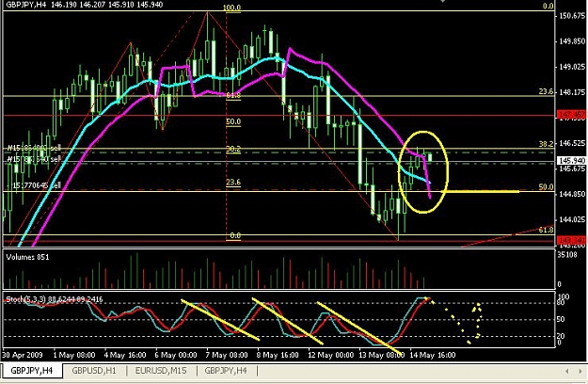Select the #15186400 sell order label
588x384 pixels.
point(34,148)
